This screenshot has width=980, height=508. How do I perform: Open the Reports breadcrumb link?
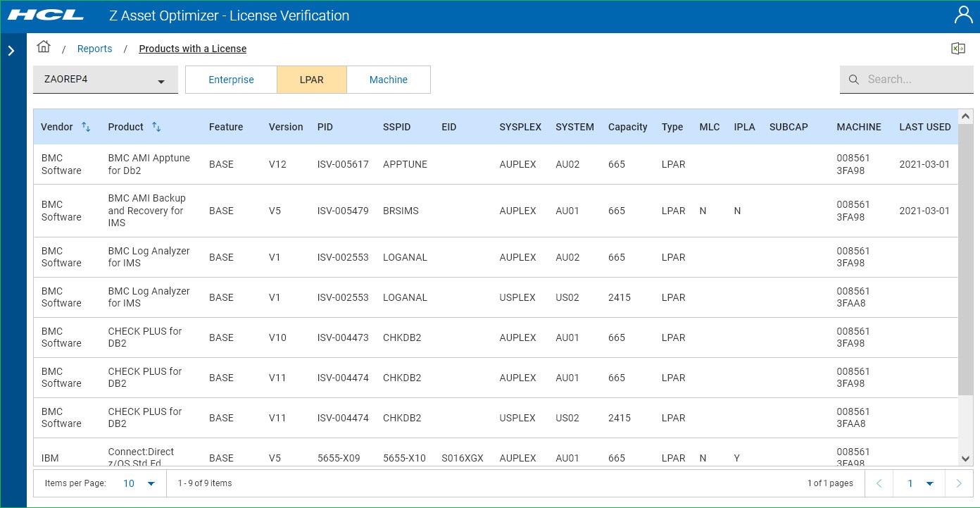tap(94, 49)
